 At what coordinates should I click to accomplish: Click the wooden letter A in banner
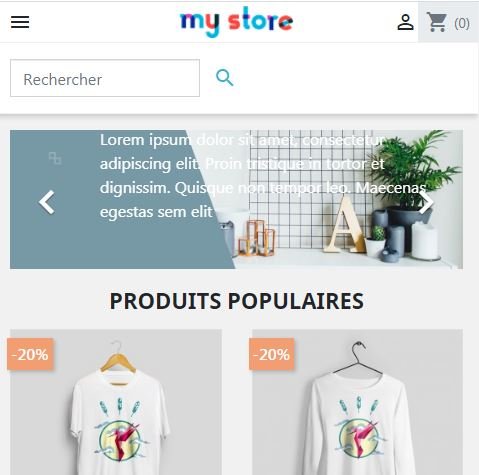click(x=345, y=224)
